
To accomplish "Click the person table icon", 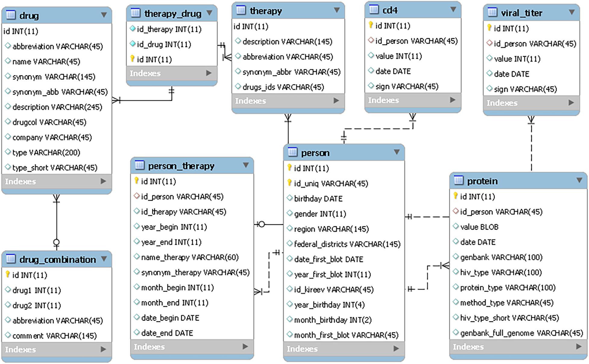I will [292, 152].
